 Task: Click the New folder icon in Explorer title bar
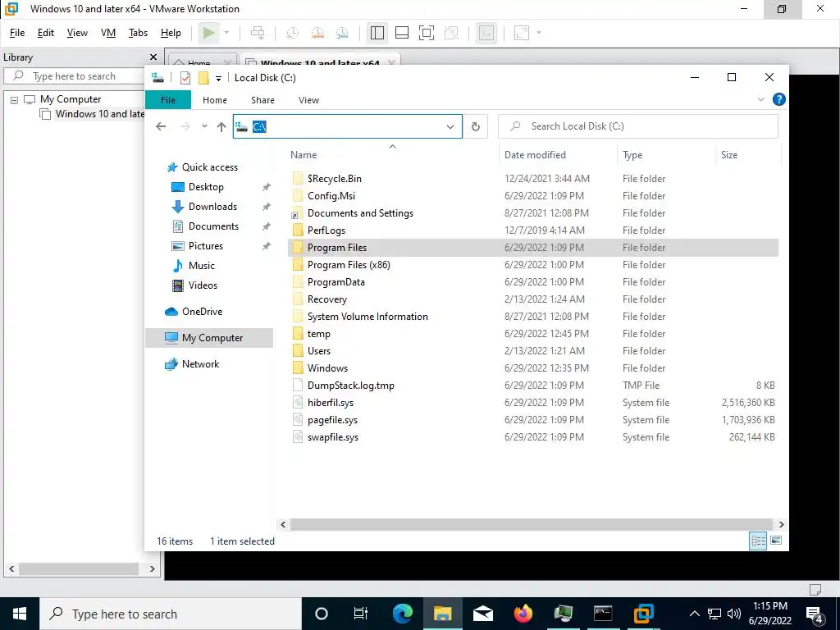pos(203,78)
